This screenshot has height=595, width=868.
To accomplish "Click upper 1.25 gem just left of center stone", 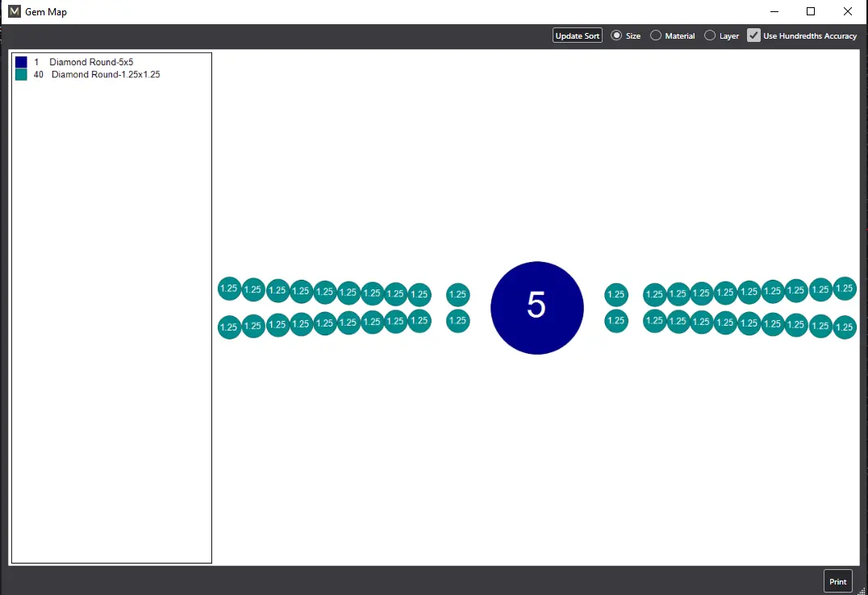I will [457, 294].
